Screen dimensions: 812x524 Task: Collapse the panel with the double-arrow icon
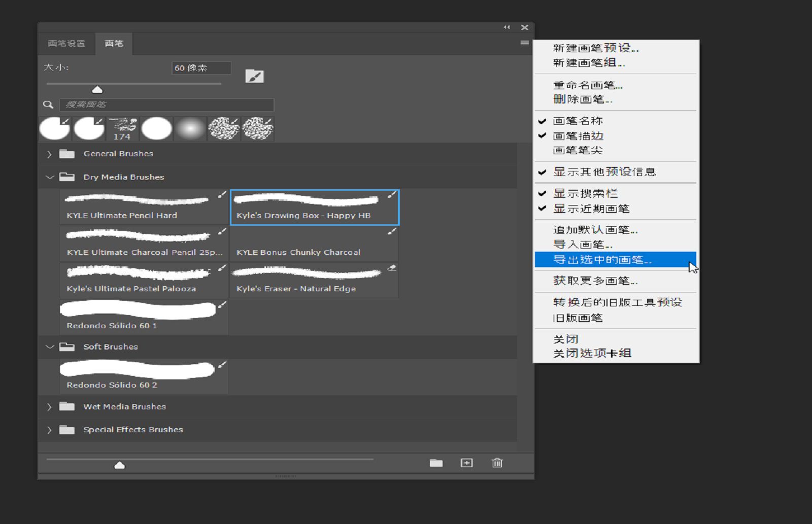(506, 27)
